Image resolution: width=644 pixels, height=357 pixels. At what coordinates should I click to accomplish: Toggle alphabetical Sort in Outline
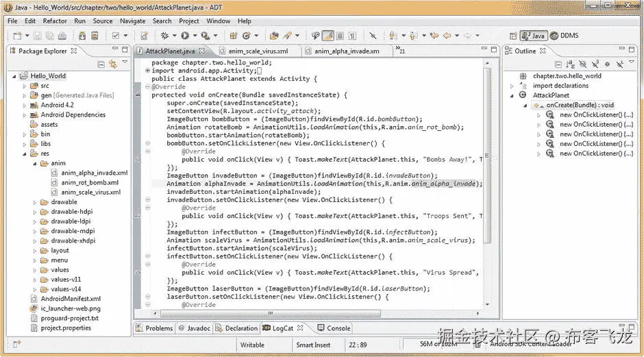(570, 64)
